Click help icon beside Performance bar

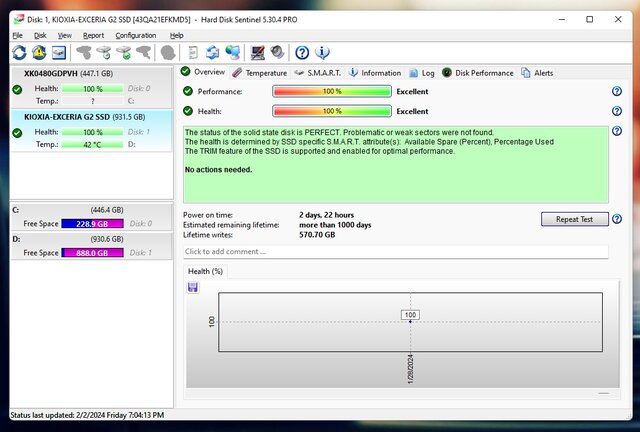point(617,91)
